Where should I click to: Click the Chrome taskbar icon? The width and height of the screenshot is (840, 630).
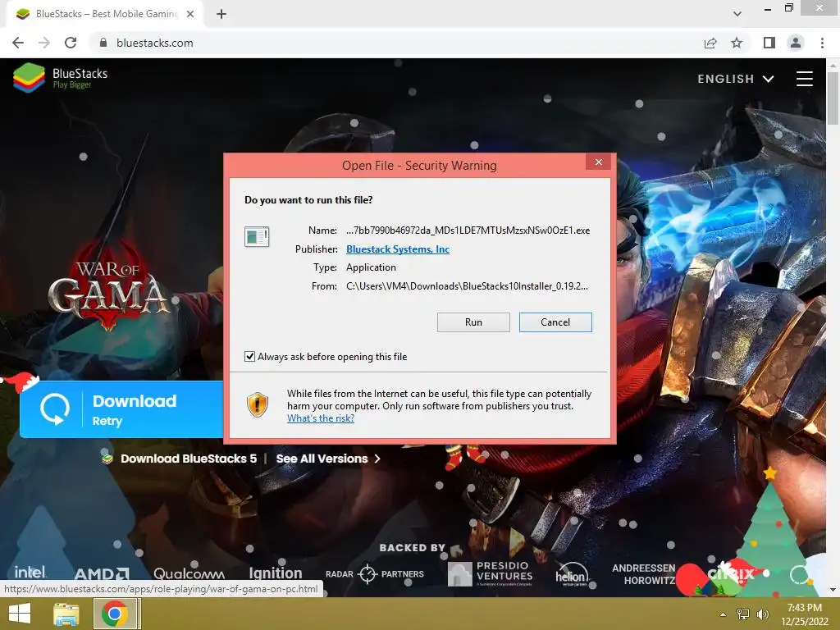pyautogui.click(x=115, y=614)
